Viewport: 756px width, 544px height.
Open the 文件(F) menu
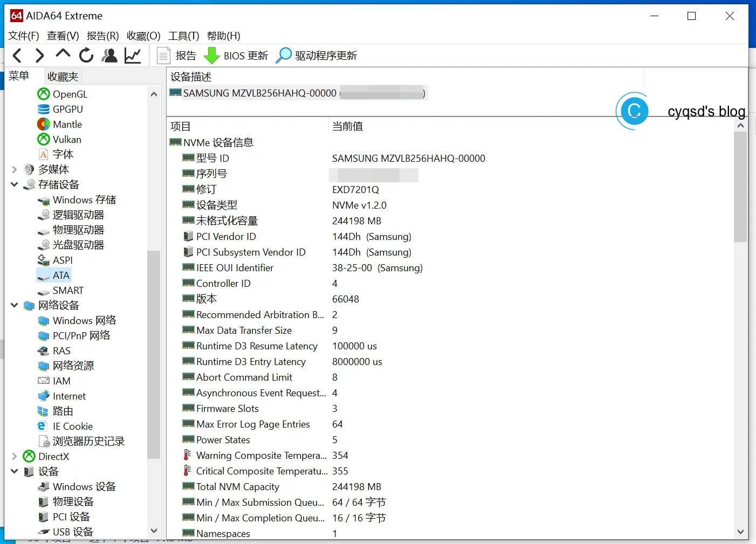tap(23, 36)
